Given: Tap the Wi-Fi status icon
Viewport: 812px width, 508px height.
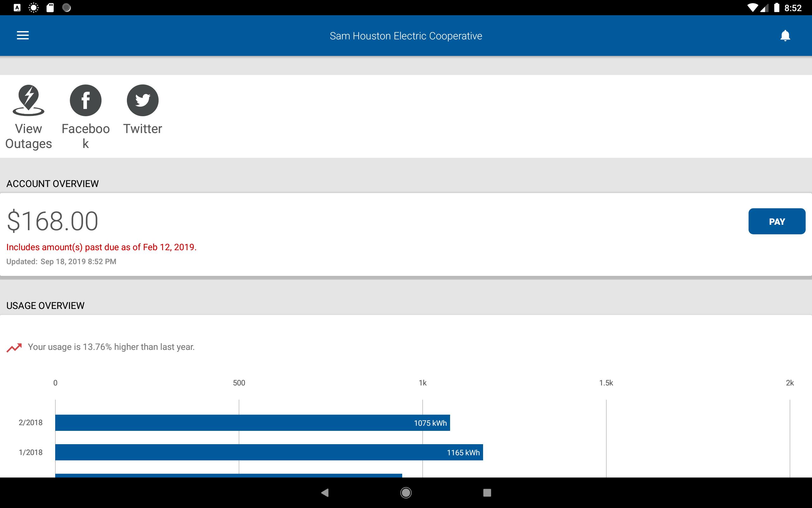Looking at the screenshot, I should (752, 8).
